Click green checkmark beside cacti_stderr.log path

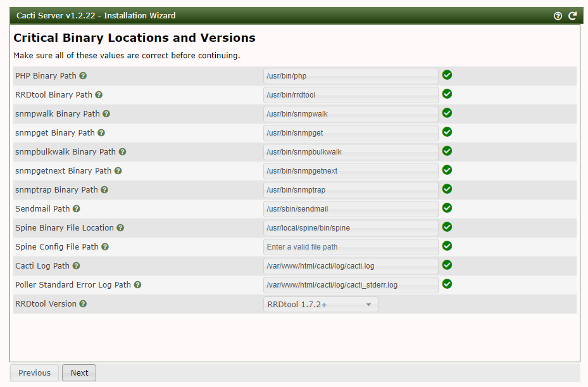pyautogui.click(x=447, y=284)
